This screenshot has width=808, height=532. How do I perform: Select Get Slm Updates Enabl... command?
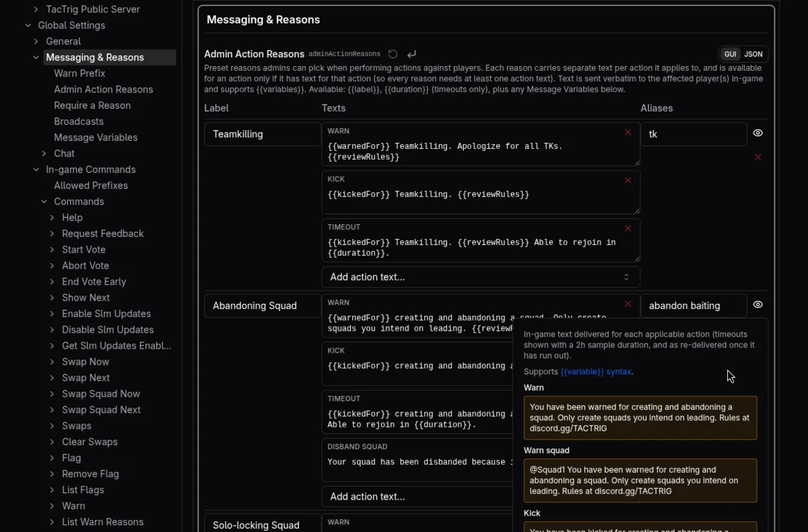tap(116, 345)
